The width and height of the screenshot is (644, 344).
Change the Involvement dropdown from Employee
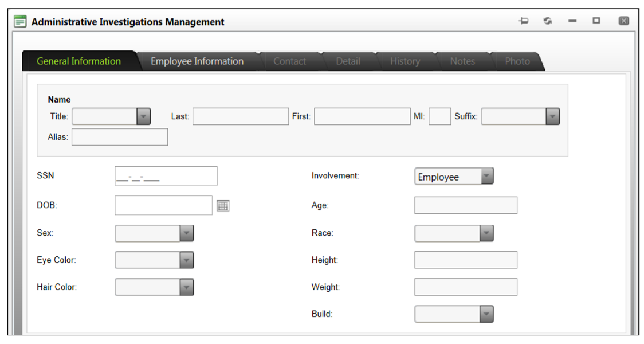(486, 177)
